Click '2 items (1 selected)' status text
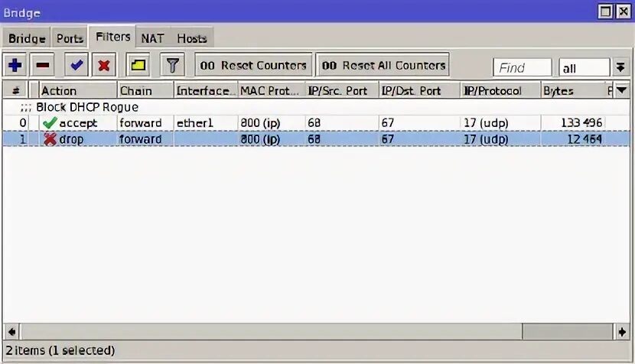 pos(60,350)
